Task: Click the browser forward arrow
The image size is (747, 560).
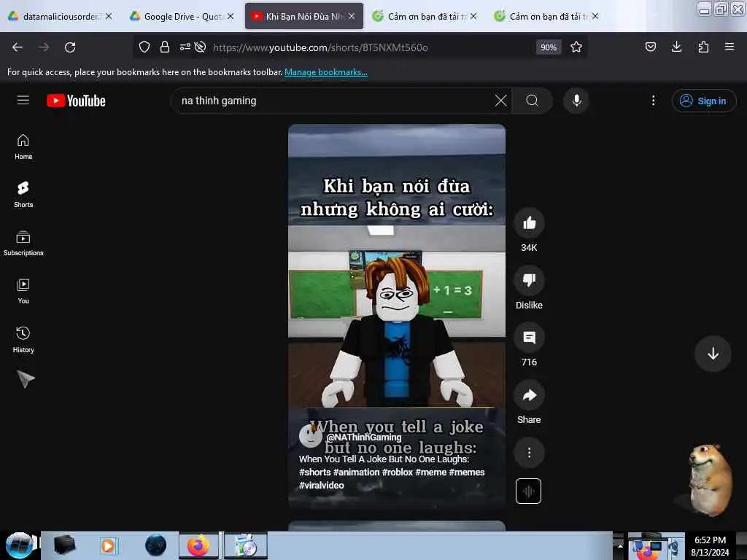Action: (x=44, y=47)
